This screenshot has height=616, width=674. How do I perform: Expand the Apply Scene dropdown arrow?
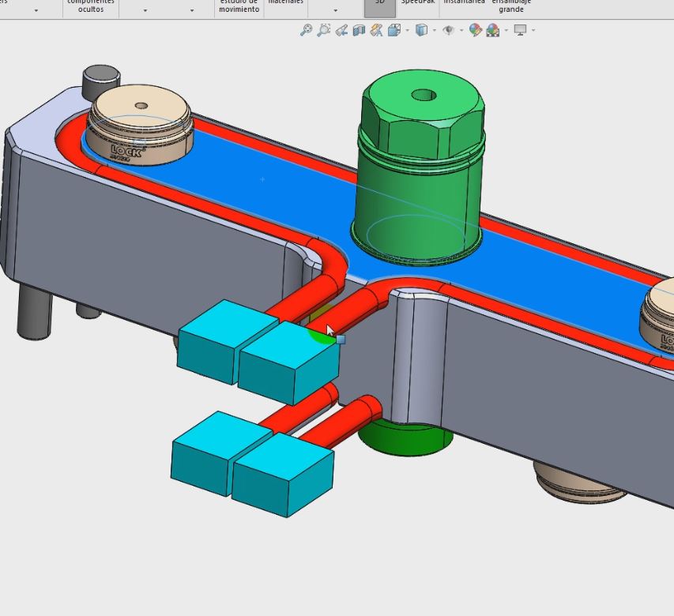coord(506,31)
